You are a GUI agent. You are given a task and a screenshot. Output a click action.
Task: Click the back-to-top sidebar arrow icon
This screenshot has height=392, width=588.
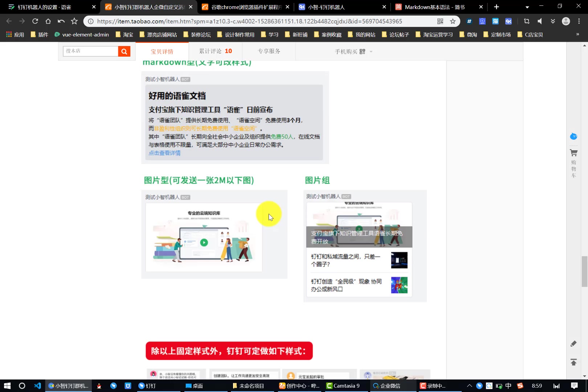(573, 362)
